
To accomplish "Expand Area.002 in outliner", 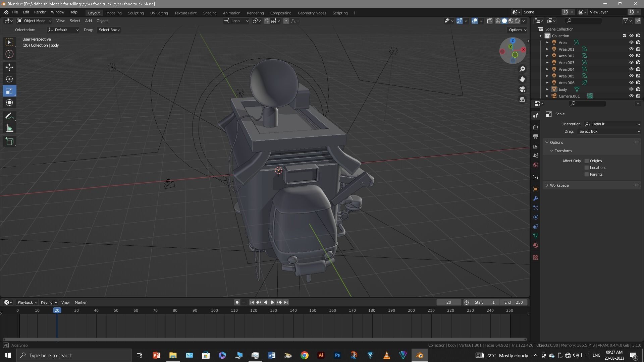I will [x=547, y=56].
